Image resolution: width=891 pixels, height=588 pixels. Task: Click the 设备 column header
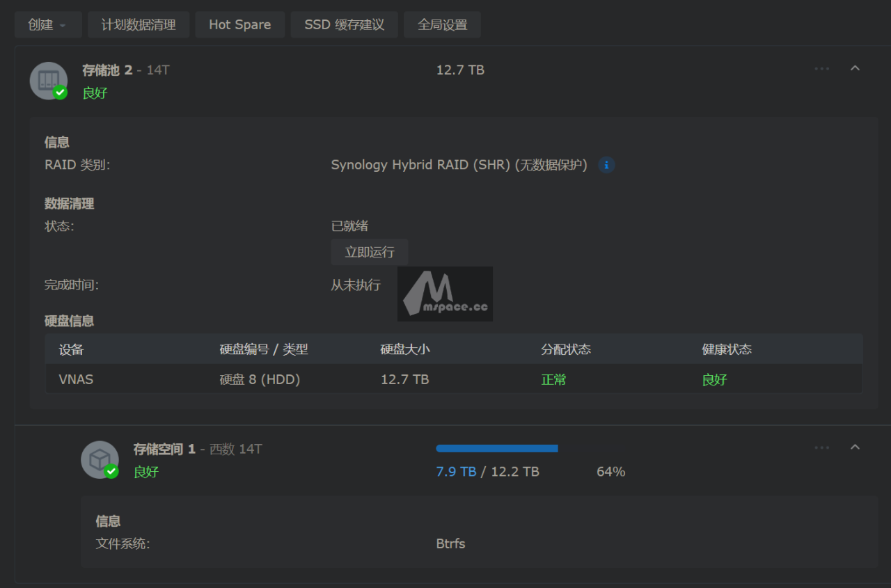72,349
